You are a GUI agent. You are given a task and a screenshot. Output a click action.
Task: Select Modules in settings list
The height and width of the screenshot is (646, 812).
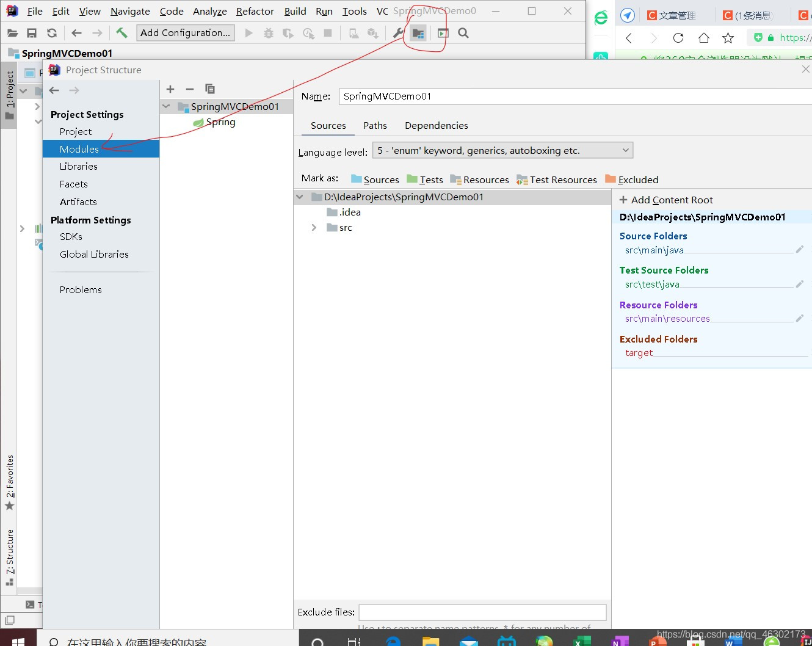pyautogui.click(x=101, y=149)
